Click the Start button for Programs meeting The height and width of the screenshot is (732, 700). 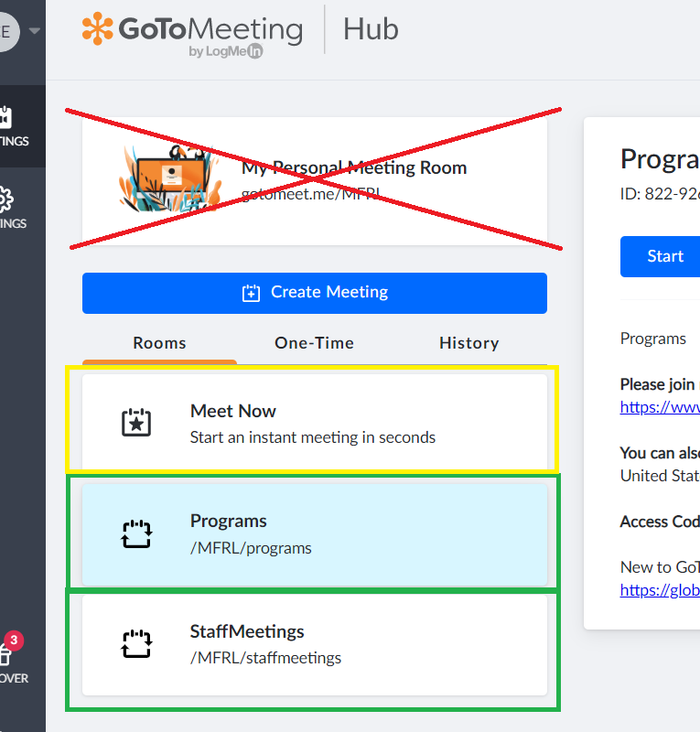point(662,257)
